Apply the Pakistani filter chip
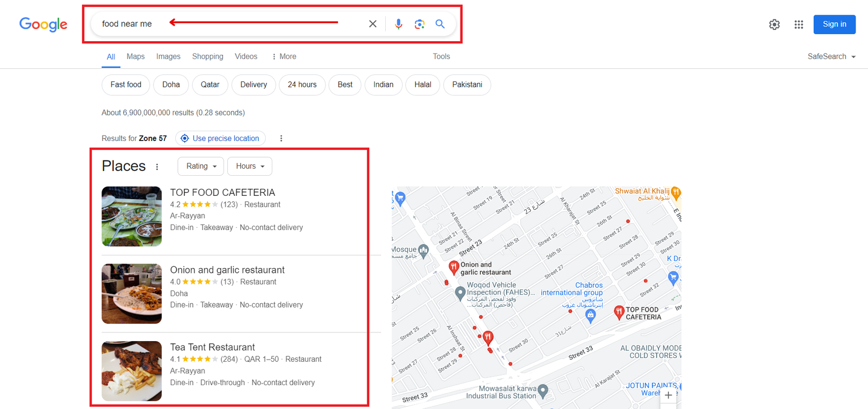The image size is (868, 409). [467, 85]
